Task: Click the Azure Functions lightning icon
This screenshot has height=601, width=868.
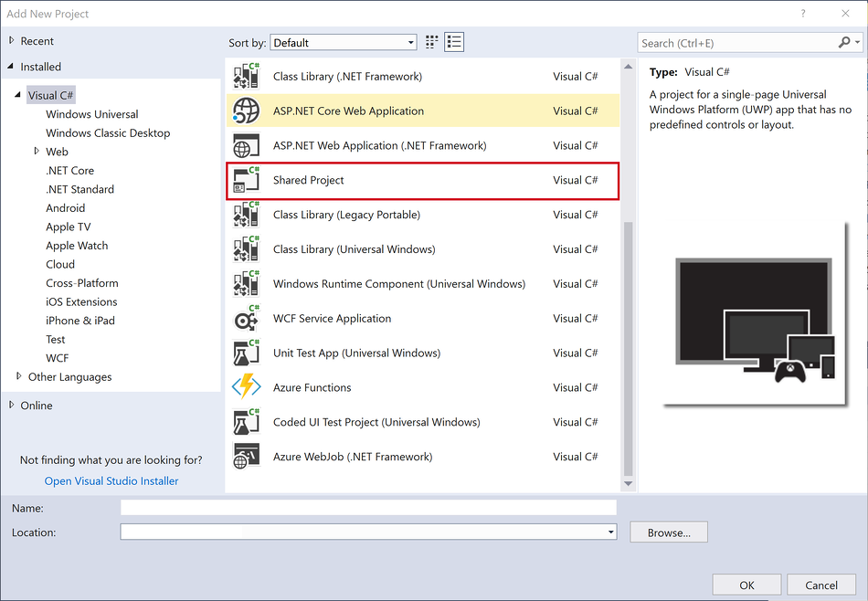Action: click(247, 387)
